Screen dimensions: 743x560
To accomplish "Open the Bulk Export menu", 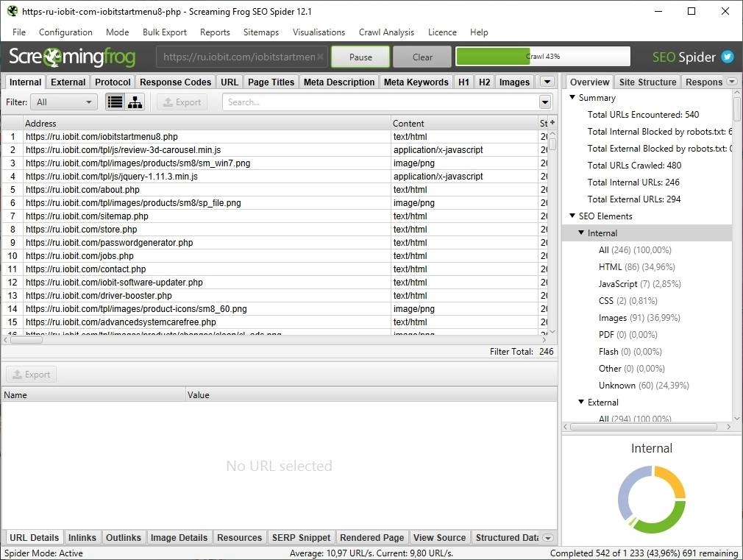I will [x=165, y=32].
